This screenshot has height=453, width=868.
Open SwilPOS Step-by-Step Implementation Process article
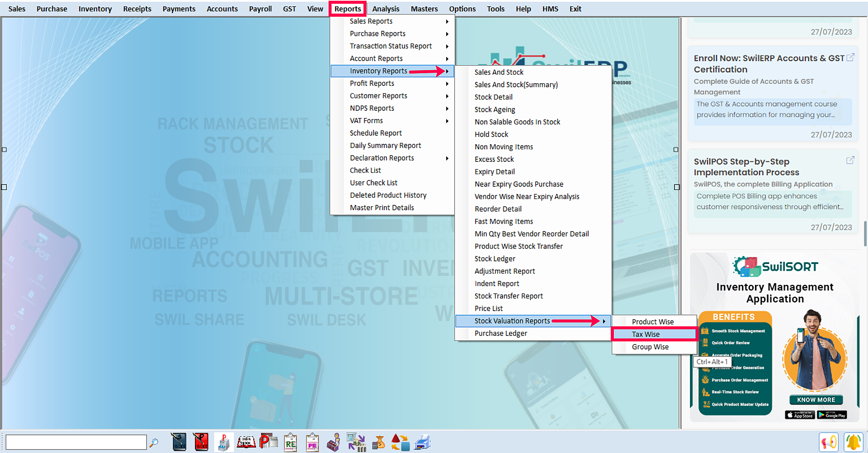[746, 167]
